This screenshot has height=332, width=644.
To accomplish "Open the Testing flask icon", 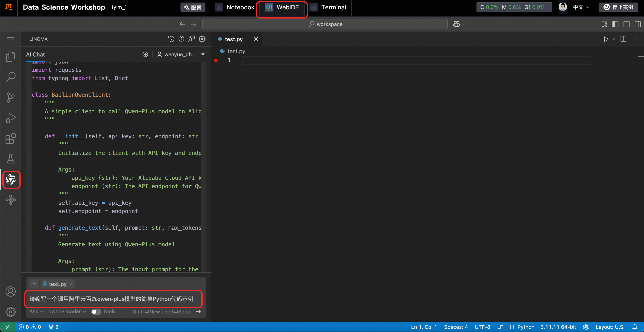I will pyautogui.click(x=10, y=159).
